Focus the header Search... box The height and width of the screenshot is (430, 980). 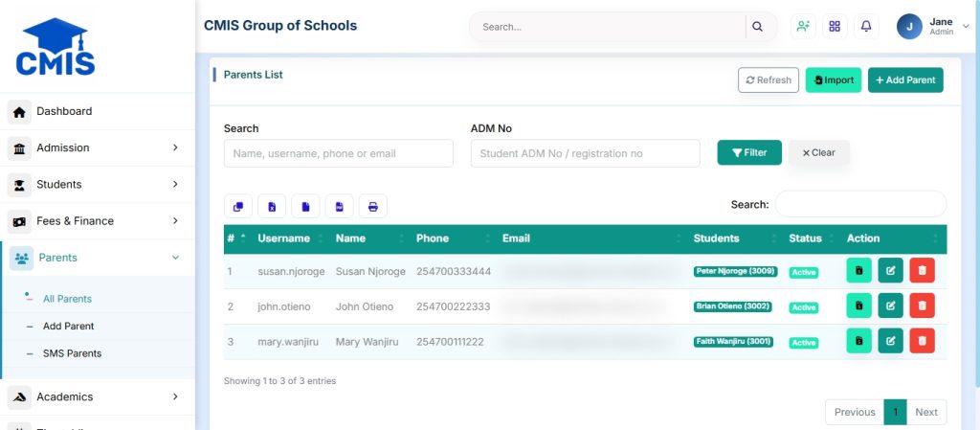[609, 27]
